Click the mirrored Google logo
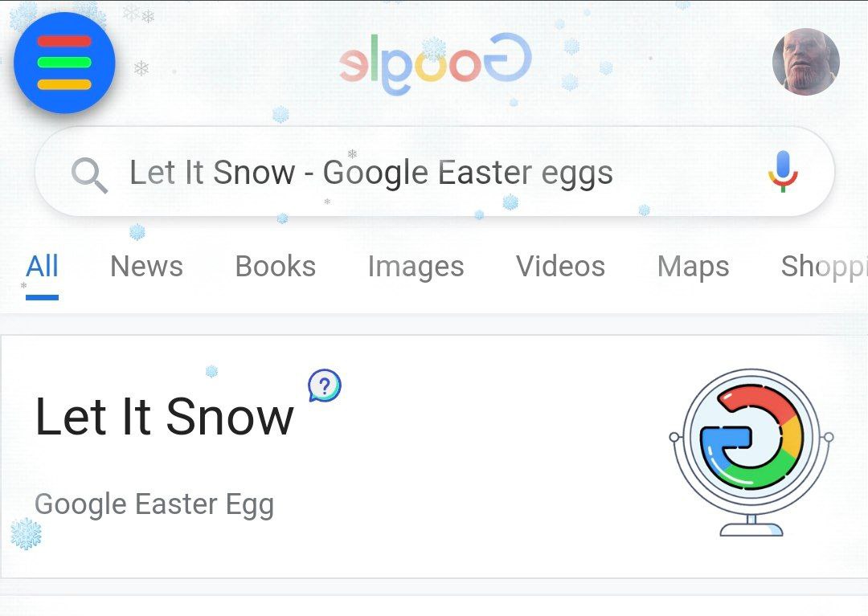The height and width of the screenshot is (616, 868). pos(435,64)
